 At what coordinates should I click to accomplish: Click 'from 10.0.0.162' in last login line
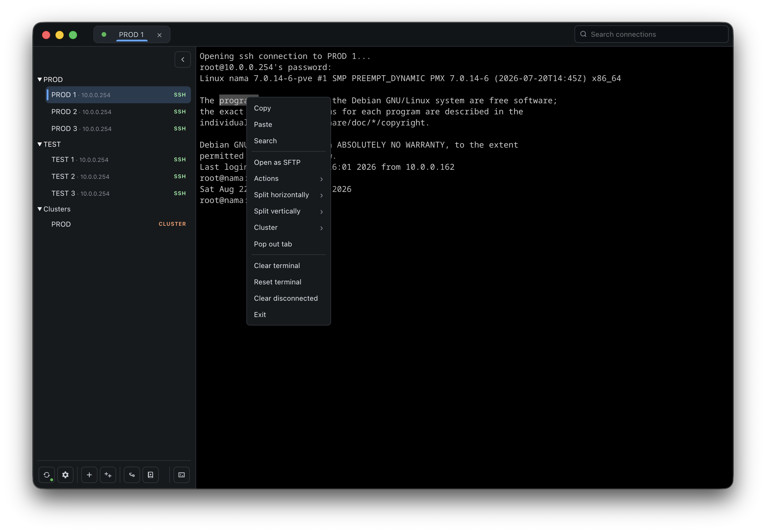(418, 167)
